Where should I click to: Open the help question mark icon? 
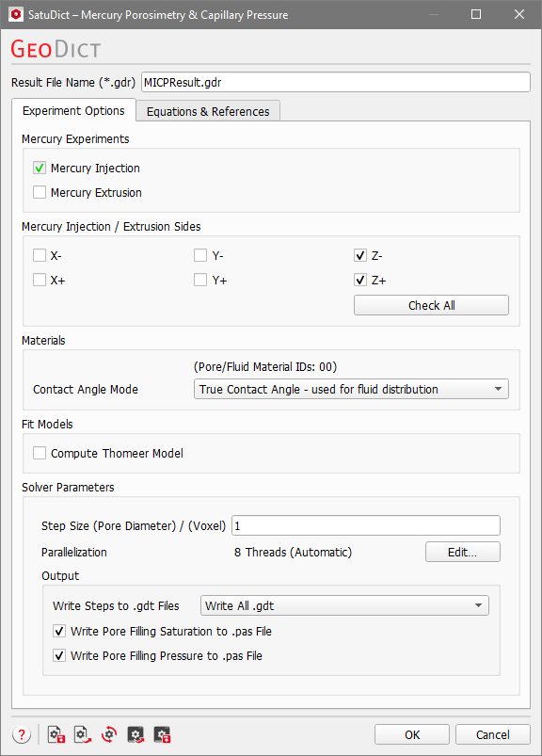click(22, 734)
